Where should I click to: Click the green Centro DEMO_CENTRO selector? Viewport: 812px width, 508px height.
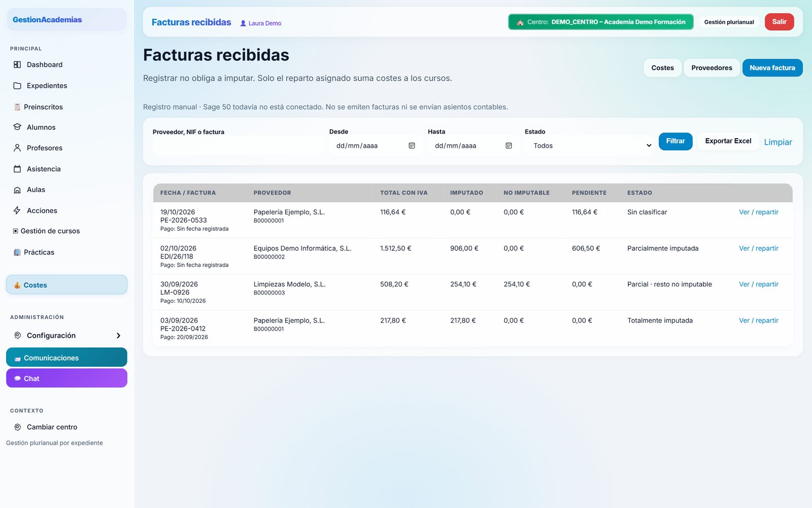tap(601, 22)
